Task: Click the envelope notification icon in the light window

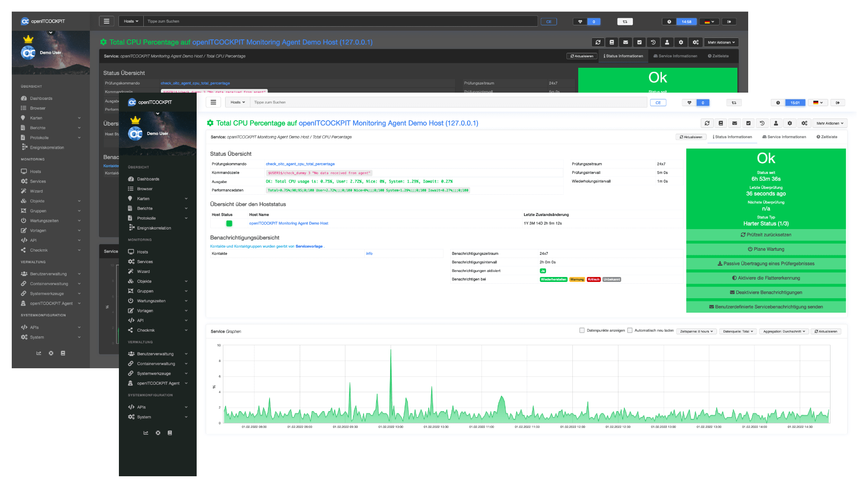Action: (735, 123)
